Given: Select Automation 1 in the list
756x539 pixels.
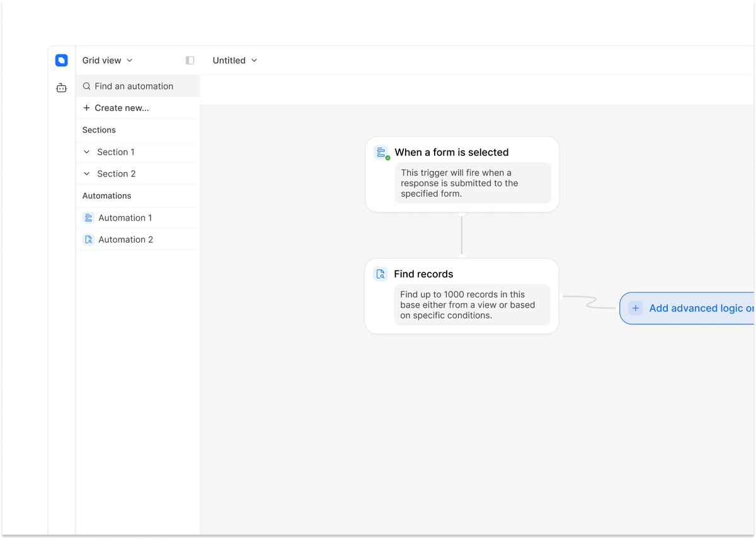Looking at the screenshot, I should [138, 218].
